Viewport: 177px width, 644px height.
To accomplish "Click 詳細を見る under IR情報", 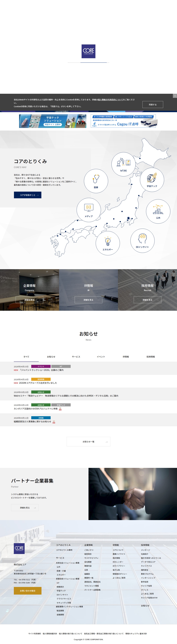I will coord(88,300).
